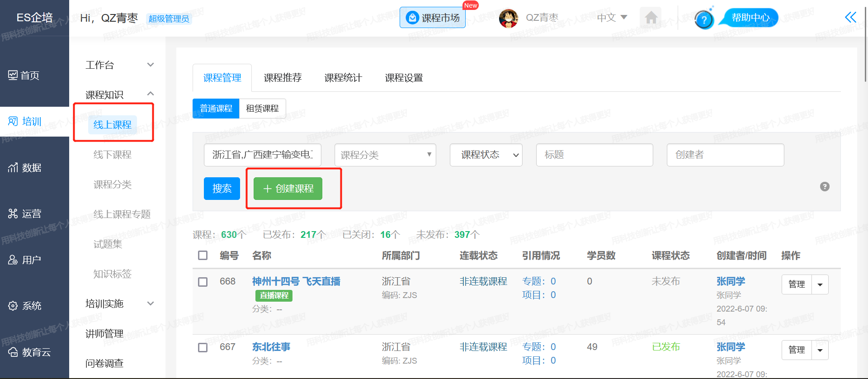Click 管理 button for course 667
Viewport: 868px width, 379px height.
coord(797,350)
